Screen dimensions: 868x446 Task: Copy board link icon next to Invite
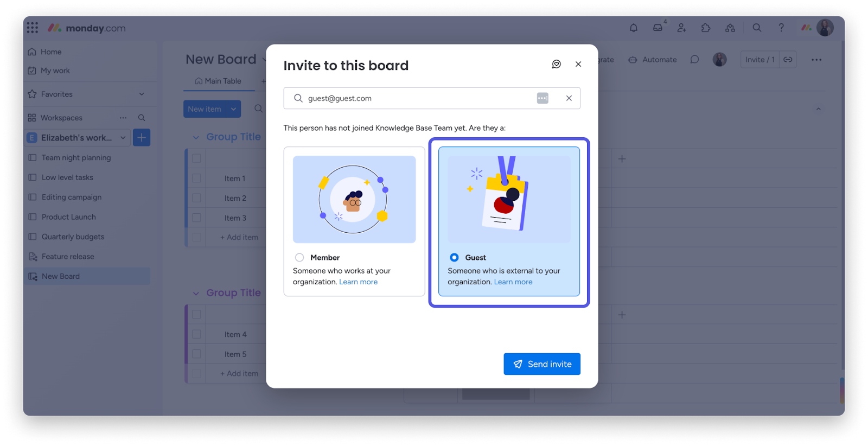coord(788,60)
